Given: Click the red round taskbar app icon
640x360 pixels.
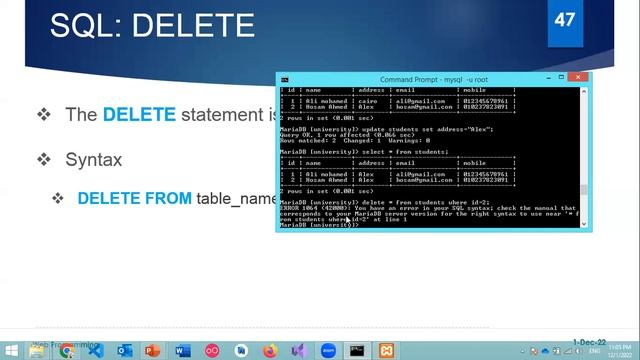Looking at the screenshot, I should coord(212,351).
